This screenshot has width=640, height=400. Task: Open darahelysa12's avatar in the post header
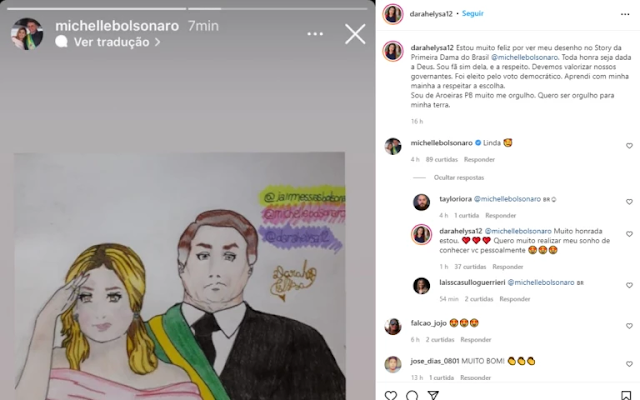(x=393, y=14)
